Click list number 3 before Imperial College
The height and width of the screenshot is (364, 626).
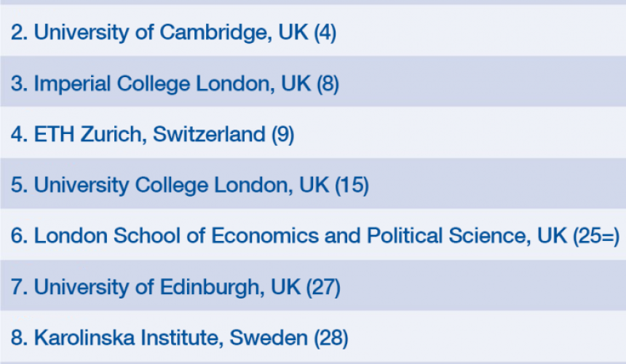tap(19, 84)
